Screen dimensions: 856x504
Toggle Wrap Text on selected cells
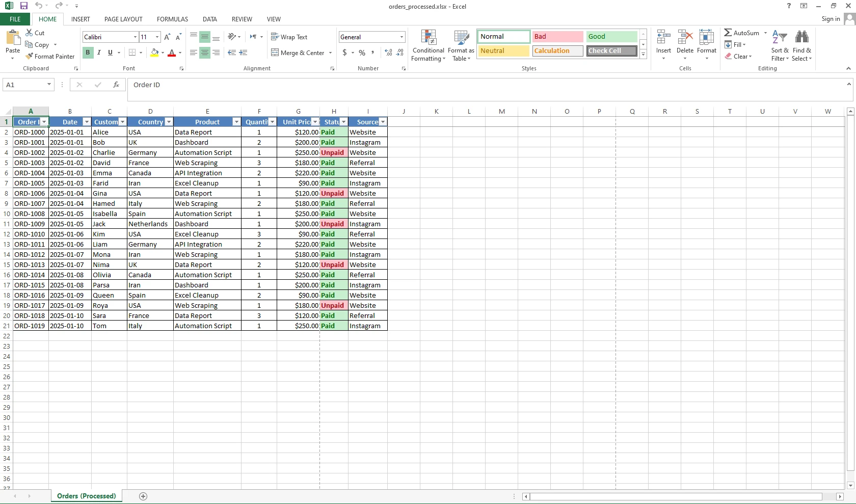point(289,37)
